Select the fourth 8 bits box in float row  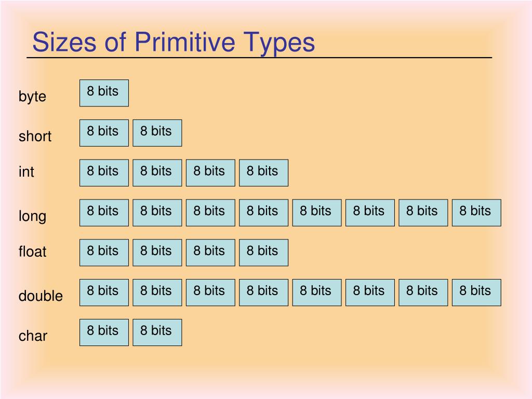point(263,253)
